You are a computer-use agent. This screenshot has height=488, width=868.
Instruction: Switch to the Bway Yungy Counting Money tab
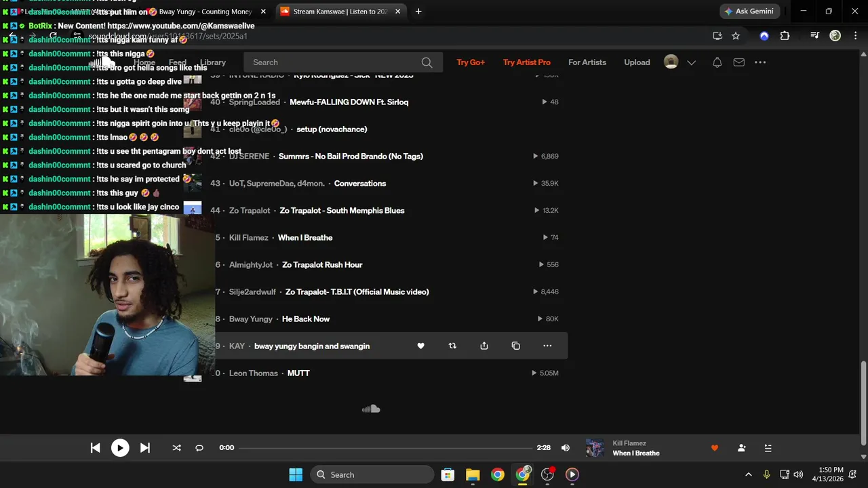(205, 12)
